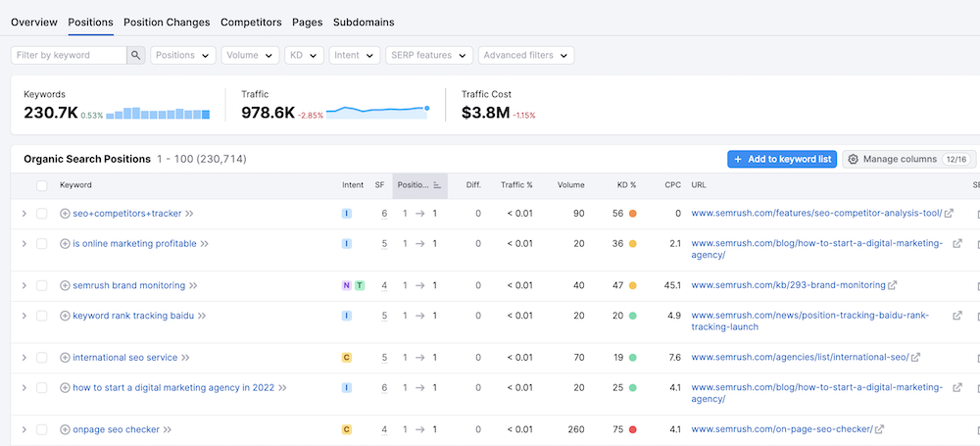Click the sort icon in Positions column header
980x446 pixels.
tap(437, 185)
